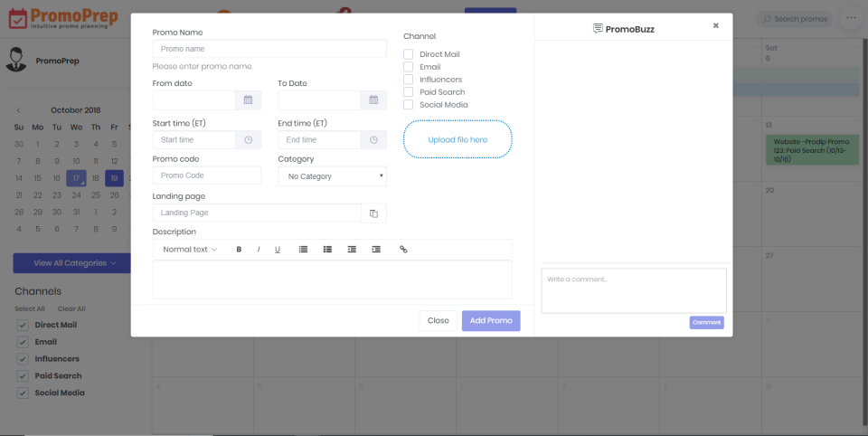Insert a link using the link icon
This screenshot has width=868, height=436.
coord(403,250)
